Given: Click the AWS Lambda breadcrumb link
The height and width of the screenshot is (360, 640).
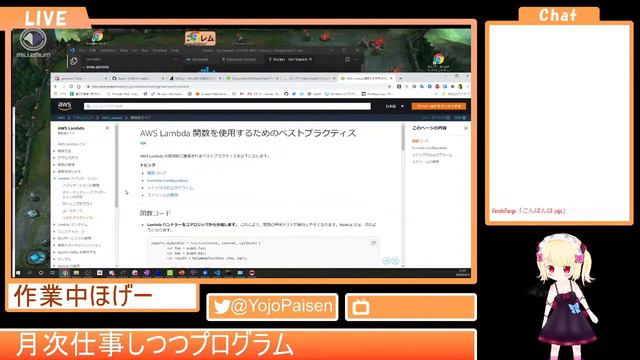Looking at the screenshot, I should click(112, 118).
